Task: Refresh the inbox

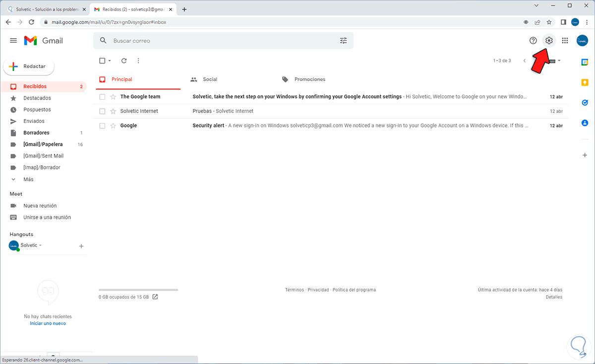Action: point(124,61)
